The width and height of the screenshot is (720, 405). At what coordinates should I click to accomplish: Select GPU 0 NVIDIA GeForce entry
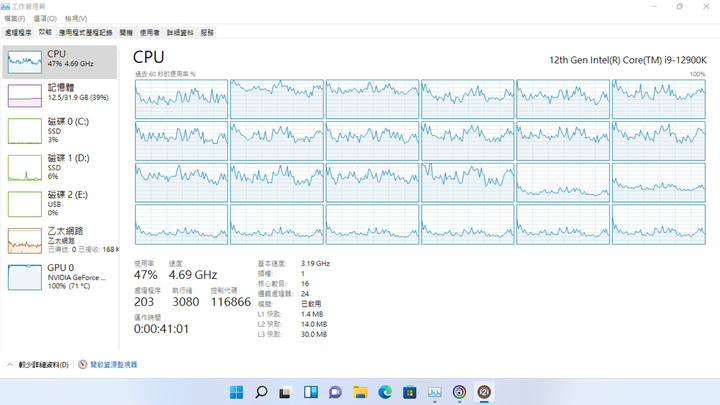pyautogui.click(x=60, y=276)
